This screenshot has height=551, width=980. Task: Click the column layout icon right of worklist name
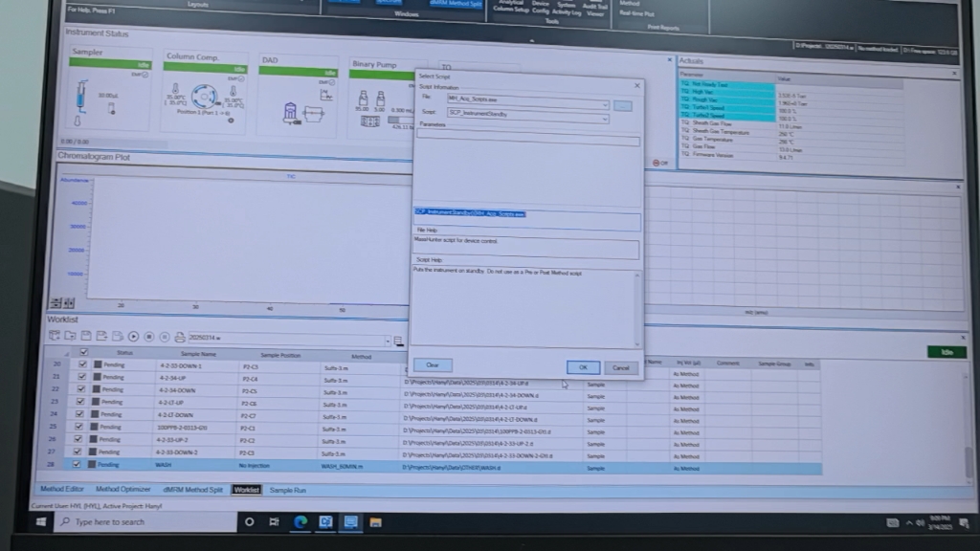398,342
